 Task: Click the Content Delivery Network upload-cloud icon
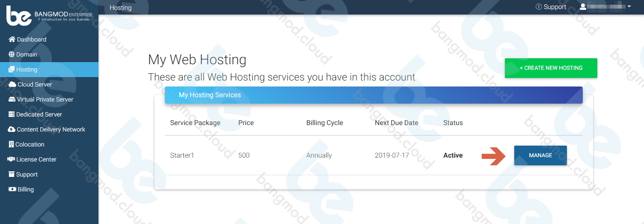(x=12, y=129)
